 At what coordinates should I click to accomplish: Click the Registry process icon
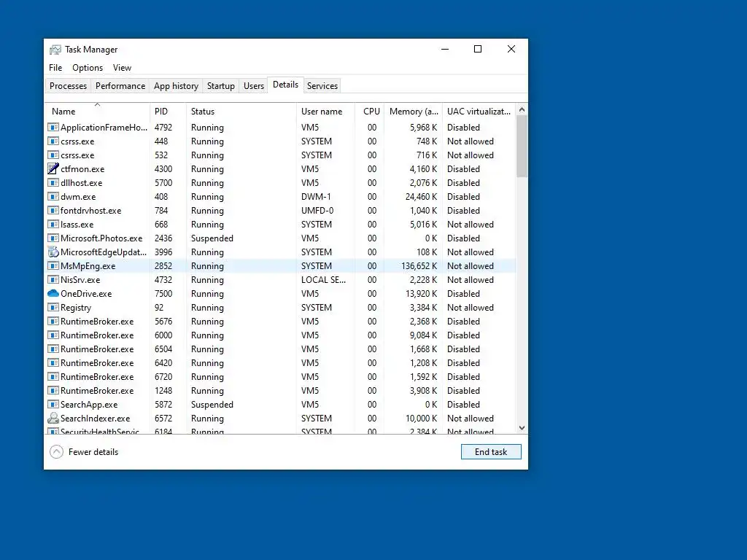[x=53, y=308]
